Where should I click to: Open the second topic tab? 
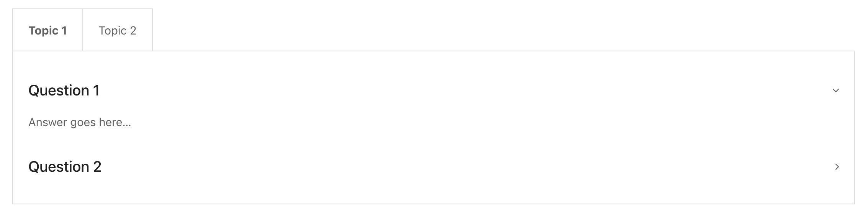click(x=118, y=30)
